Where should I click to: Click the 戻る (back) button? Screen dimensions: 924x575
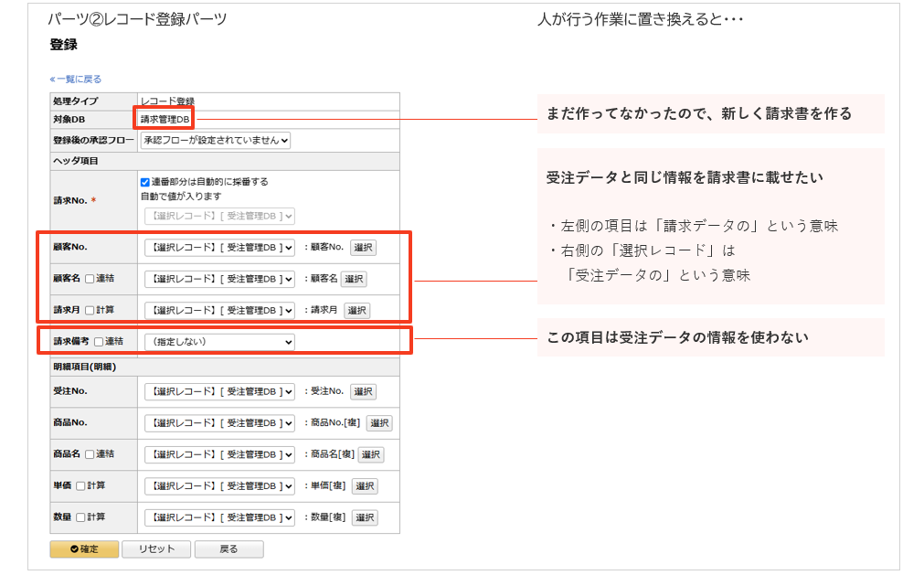(x=228, y=549)
